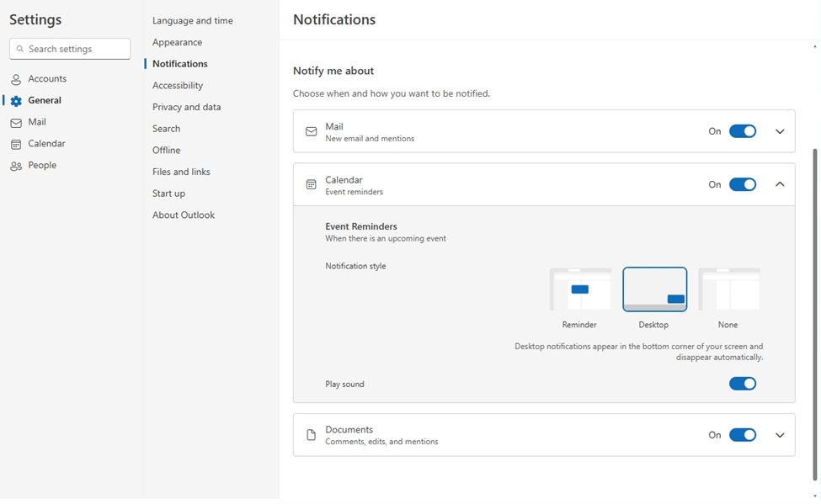The width and height of the screenshot is (821, 504).
Task: Toggle the Play sound switch
Action: coord(742,384)
